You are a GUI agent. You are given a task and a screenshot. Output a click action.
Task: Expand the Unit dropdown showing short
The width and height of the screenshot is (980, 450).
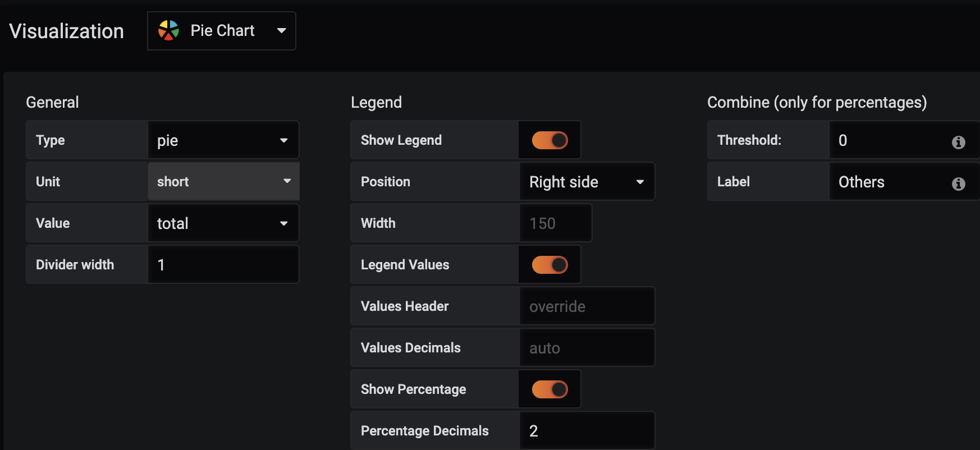223,182
